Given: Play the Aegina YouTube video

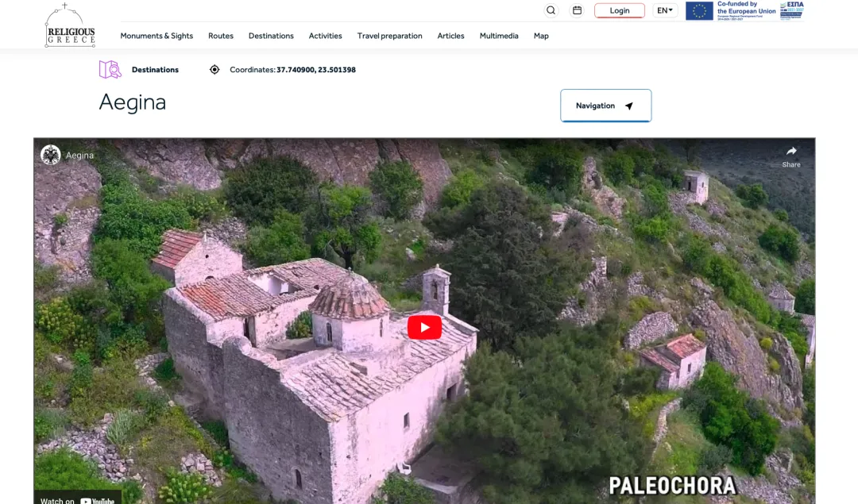Looking at the screenshot, I should click(x=424, y=327).
